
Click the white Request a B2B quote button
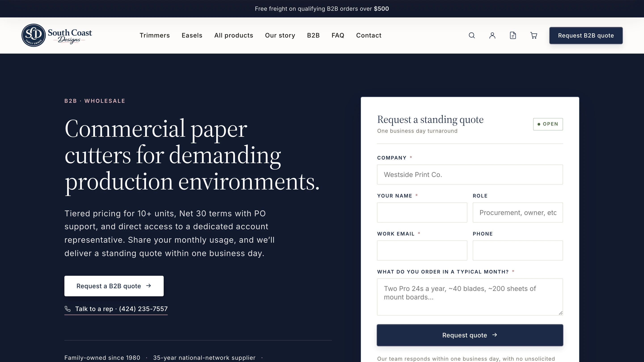[114, 286]
